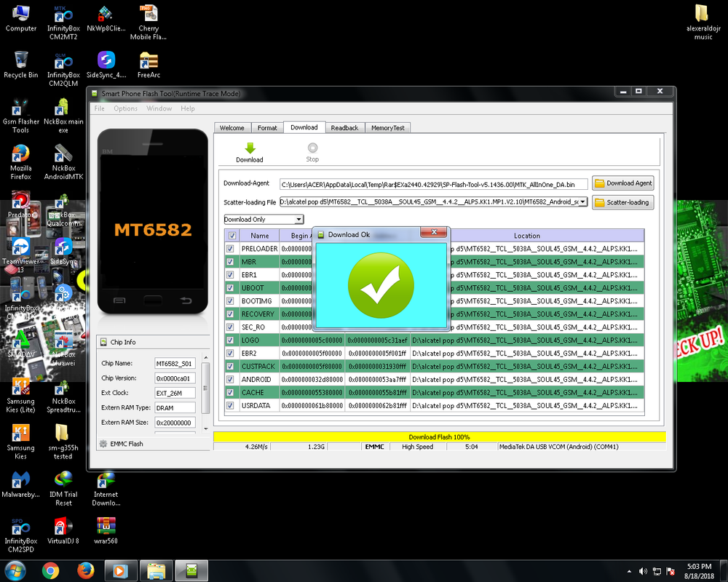The image size is (728, 582).
Task: Click the Name column header
Action: pos(260,235)
